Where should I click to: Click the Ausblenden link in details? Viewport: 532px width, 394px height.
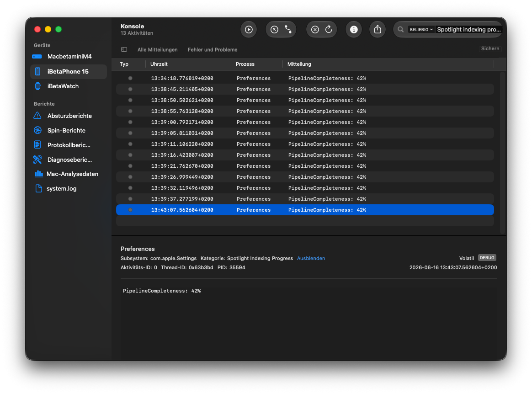pos(311,258)
